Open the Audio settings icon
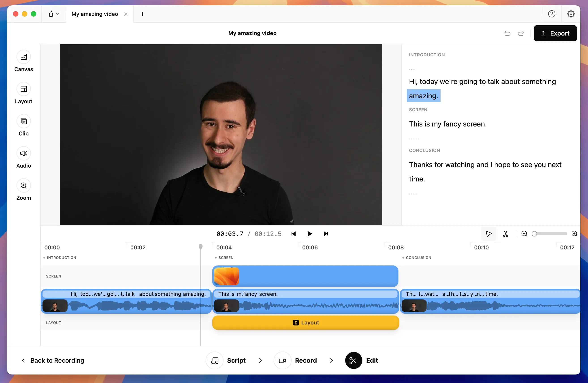The image size is (588, 383). tap(24, 153)
